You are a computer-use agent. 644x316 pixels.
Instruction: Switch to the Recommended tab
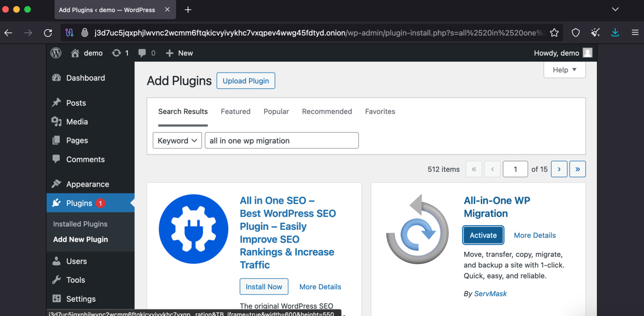tap(327, 112)
